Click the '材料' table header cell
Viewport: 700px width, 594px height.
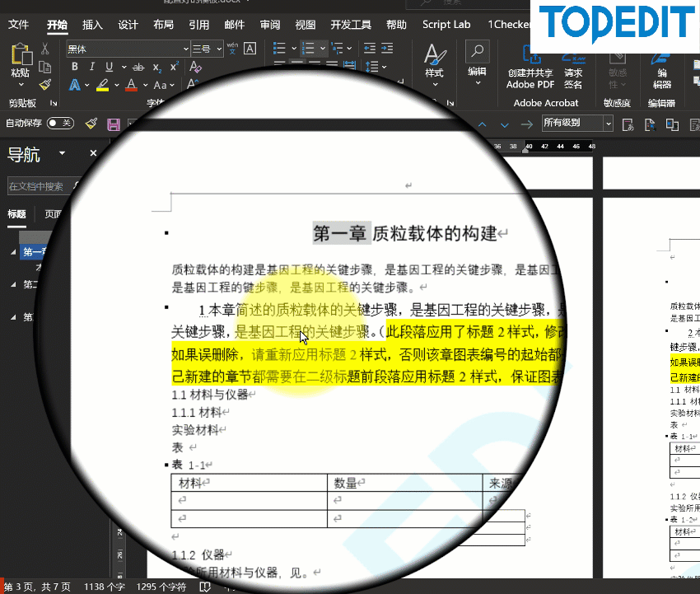pyautogui.click(x=249, y=483)
